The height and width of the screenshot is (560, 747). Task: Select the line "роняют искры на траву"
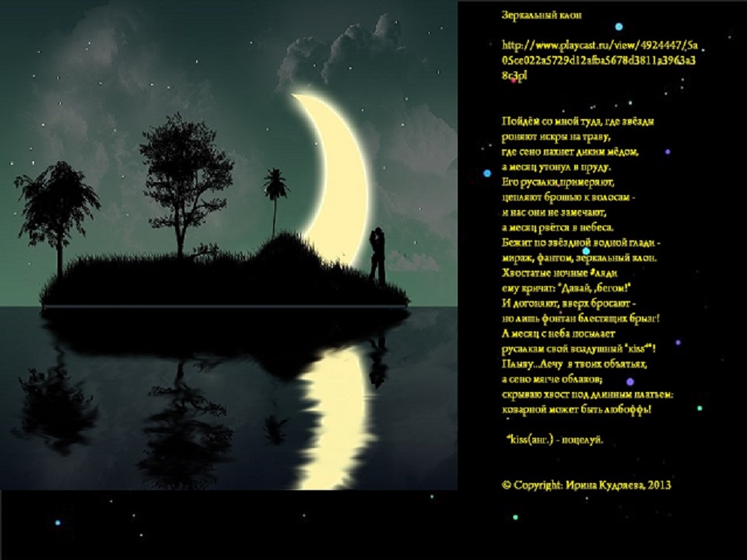[x=556, y=137]
